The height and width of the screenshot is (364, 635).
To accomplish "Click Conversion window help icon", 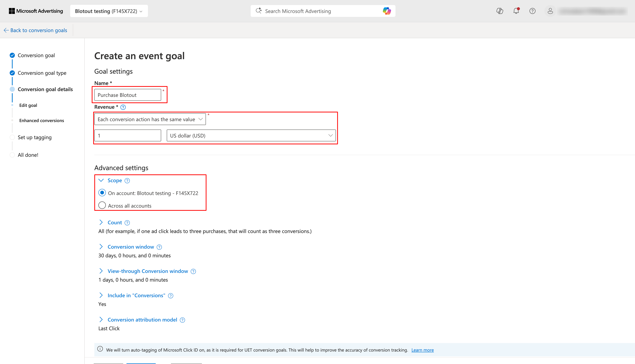I will [159, 247].
